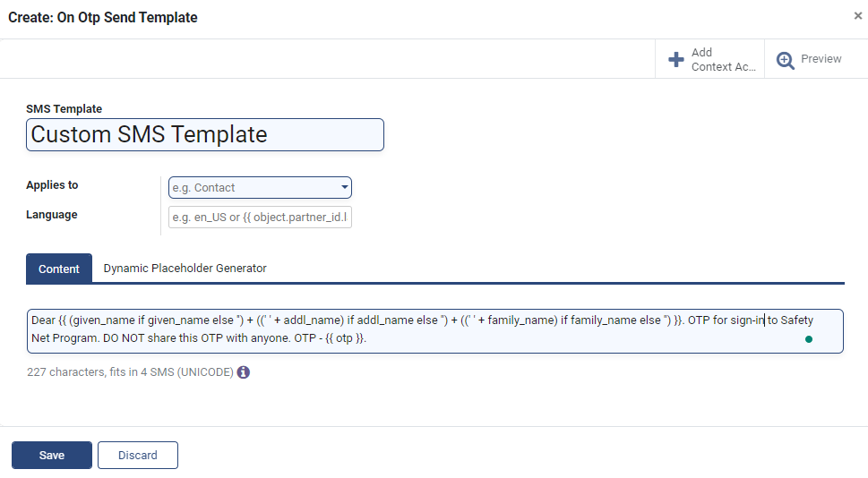This screenshot has height=478, width=868.
Task: Close the Create dialog with X
Action: tap(858, 15)
